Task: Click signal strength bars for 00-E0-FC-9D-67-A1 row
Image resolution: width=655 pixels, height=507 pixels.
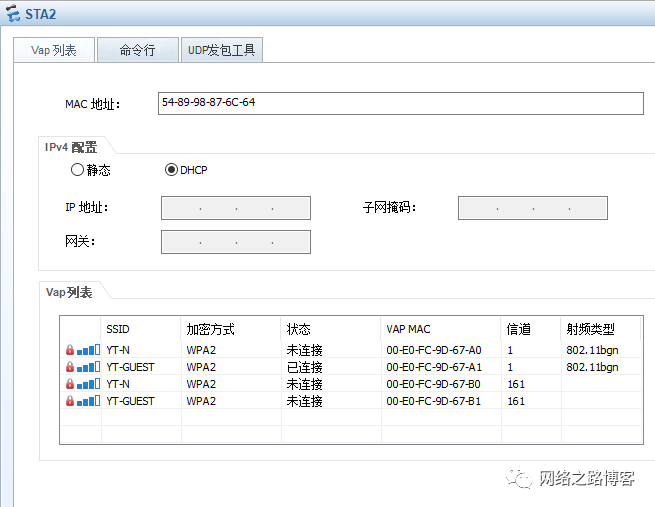Action: 89,367
